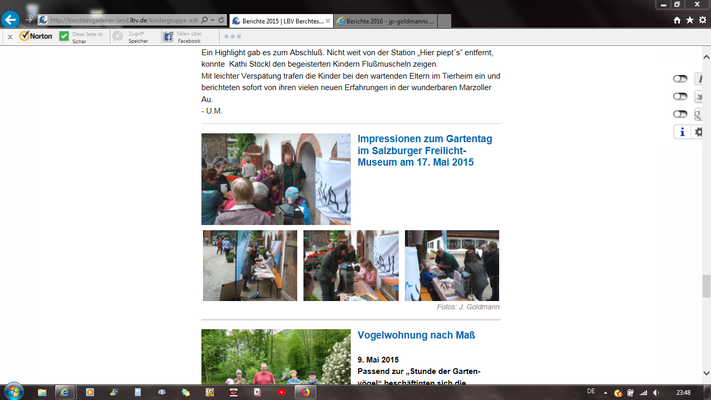This screenshot has height=400, width=711.
Task: Toggle the first social share switch
Action: click(x=680, y=78)
